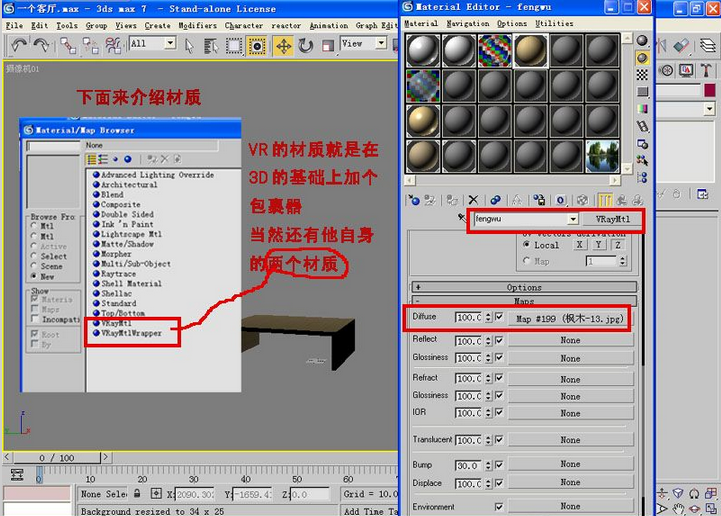Image resolution: width=721 pixels, height=516 pixels.
Task: Click Assign Material to Selection icon
Action: click(x=452, y=200)
